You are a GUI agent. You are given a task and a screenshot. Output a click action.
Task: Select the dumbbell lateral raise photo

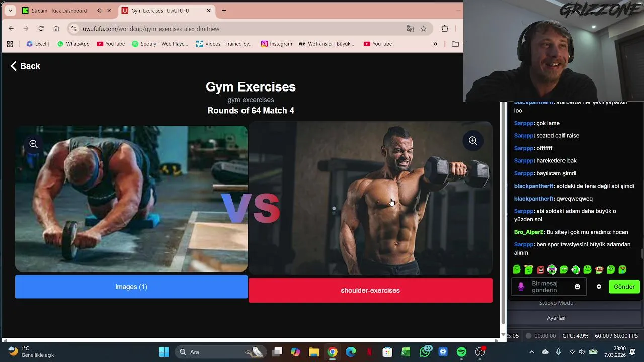point(370,198)
